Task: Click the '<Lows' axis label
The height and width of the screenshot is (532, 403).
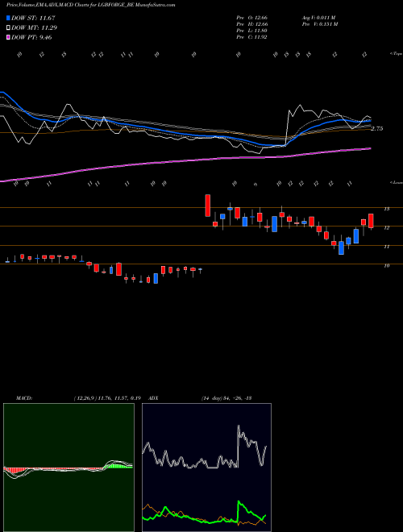Action: click(396, 182)
